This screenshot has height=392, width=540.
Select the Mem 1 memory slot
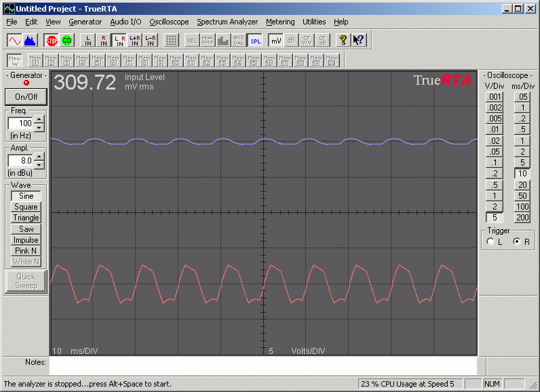35,60
